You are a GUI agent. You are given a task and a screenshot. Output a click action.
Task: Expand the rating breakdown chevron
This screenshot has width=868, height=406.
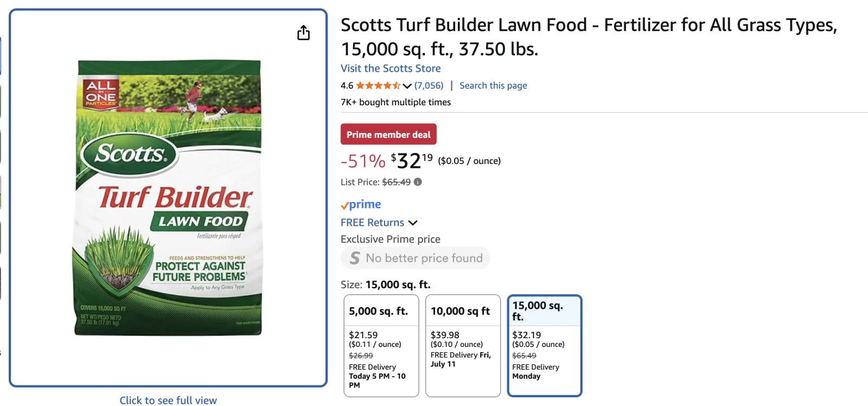407,86
